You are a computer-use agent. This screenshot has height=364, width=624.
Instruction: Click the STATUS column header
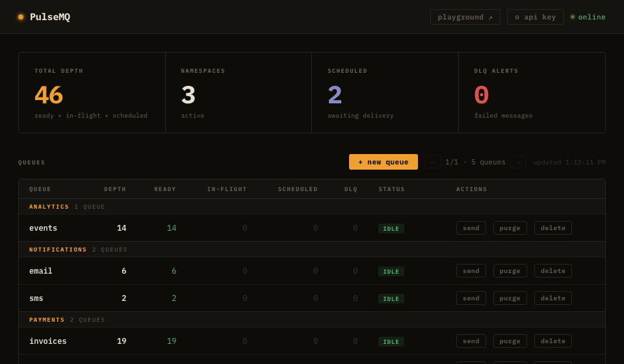pyautogui.click(x=391, y=189)
